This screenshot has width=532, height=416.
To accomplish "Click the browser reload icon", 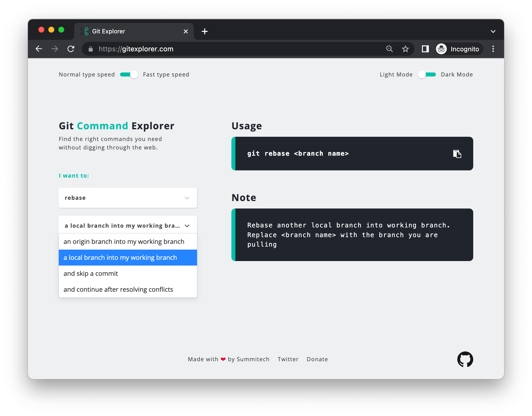I will pyautogui.click(x=71, y=49).
